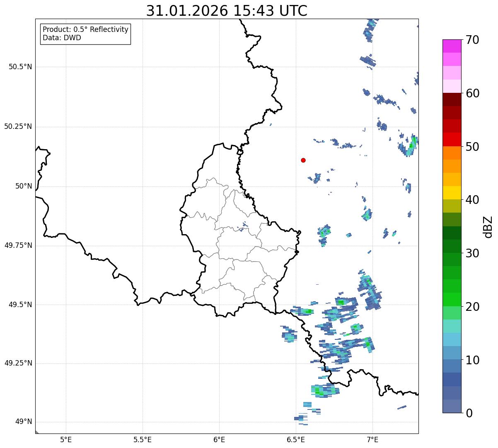498x448 pixels.
Task: Click the 5.5°E longitude label
Action: tap(143, 439)
